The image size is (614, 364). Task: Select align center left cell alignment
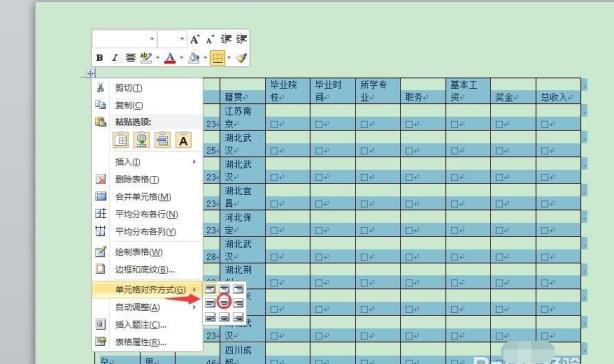click(210, 303)
